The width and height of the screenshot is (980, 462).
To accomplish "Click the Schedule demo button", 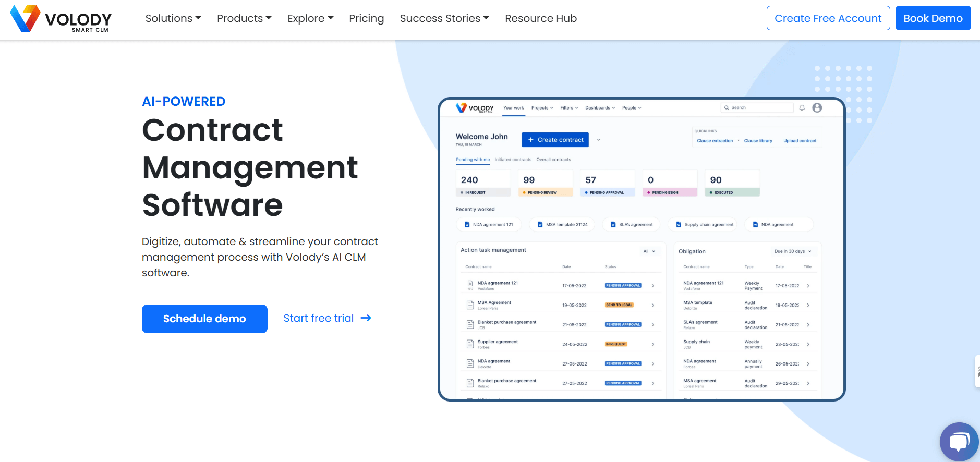I will click(204, 319).
